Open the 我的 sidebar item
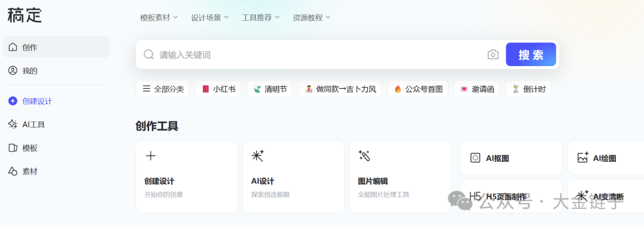 (57, 71)
